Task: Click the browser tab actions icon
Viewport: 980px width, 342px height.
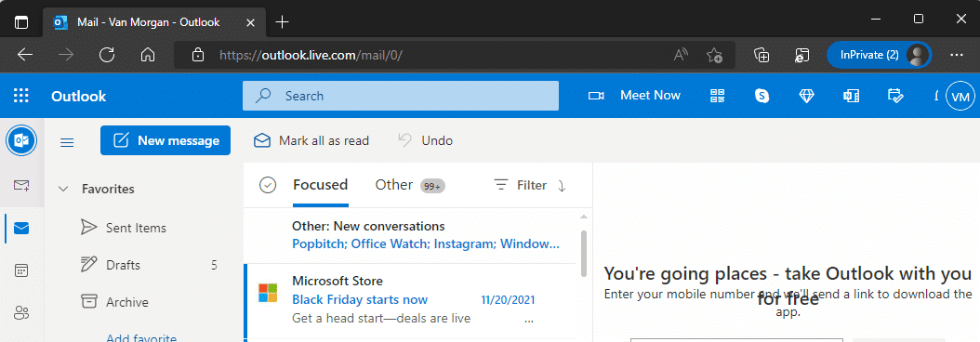Action: click(x=21, y=22)
